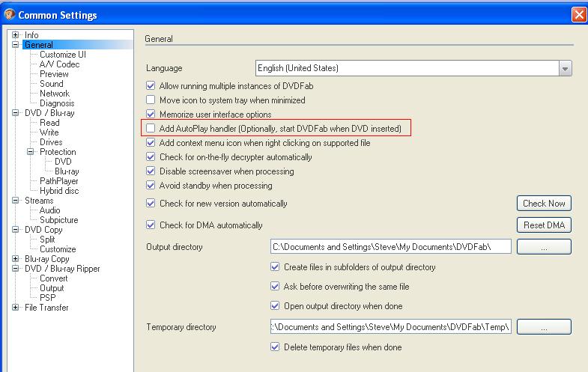Browse for the Output directory
This screenshot has height=372, width=588.
[x=544, y=247]
